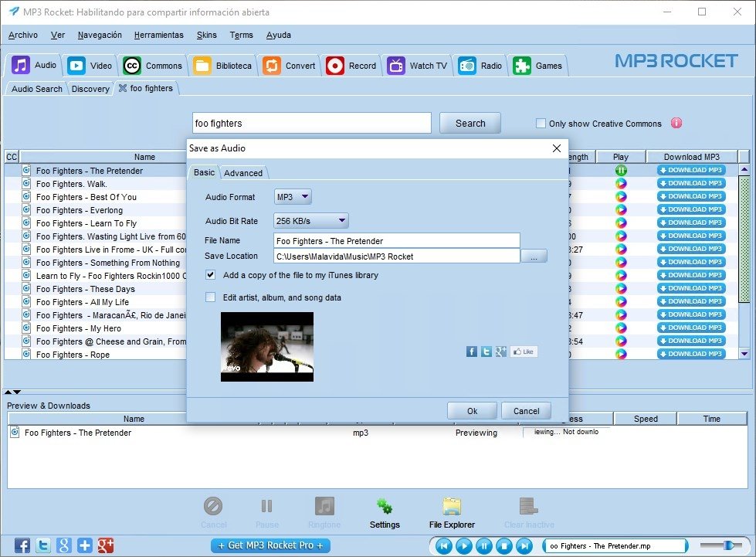Close the foo fighters search tab

(x=123, y=89)
